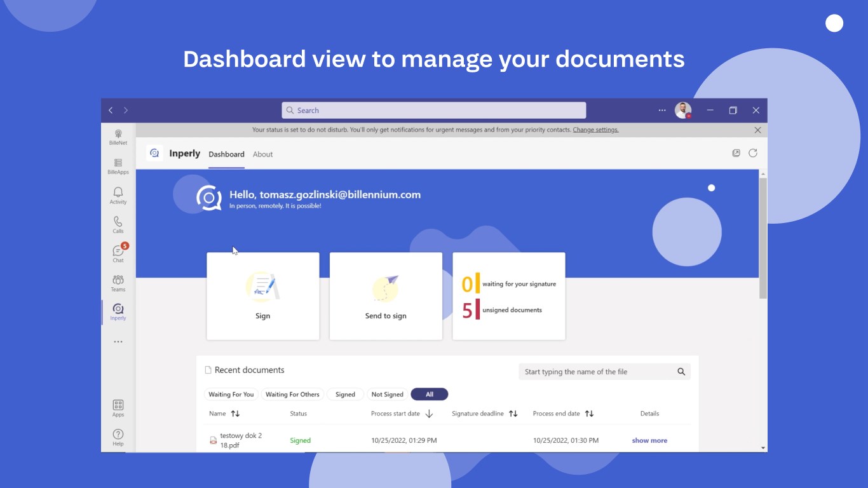The image size is (868, 488).
Task: Open BilleNet in the Teams sidebar
Action: coord(118,137)
